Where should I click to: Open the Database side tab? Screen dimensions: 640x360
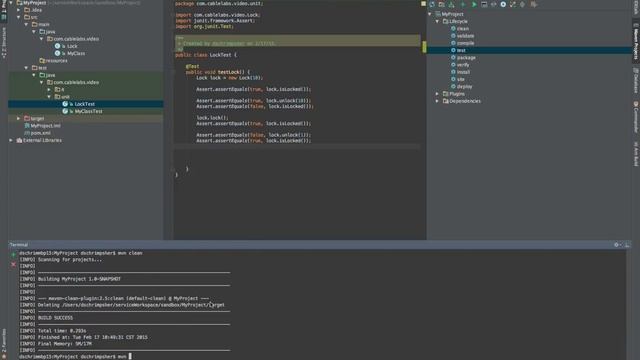[x=636, y=80]
